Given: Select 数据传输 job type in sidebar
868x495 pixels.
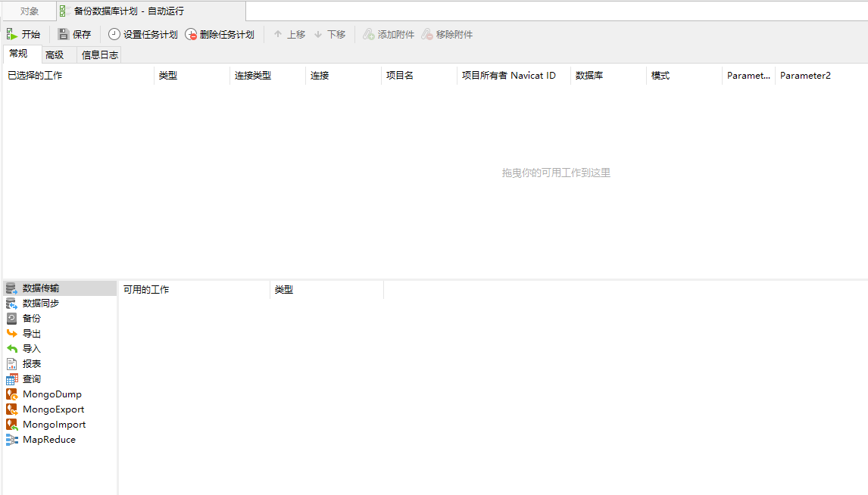Looking at the screenshot, I should [x=41, y=288].
